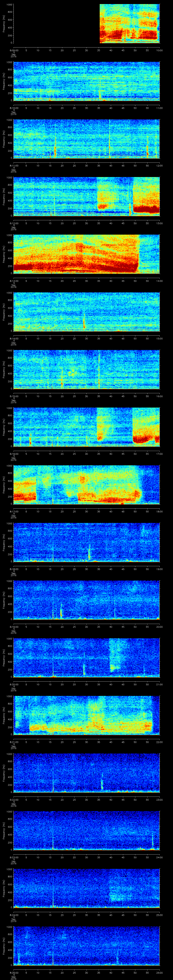This screenshot has height=980, width=173.
Task: Click the spectrogram panel starting at 8:21:00
Action: (x=87, y=715)
